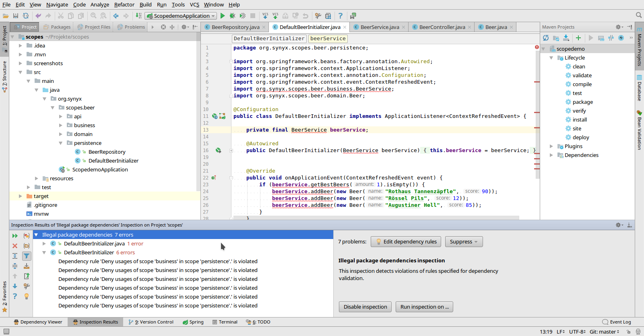Toggle Group by Directory in inspection panel
The width and height of the screenshot is (644, 336).
pos(27,246)
